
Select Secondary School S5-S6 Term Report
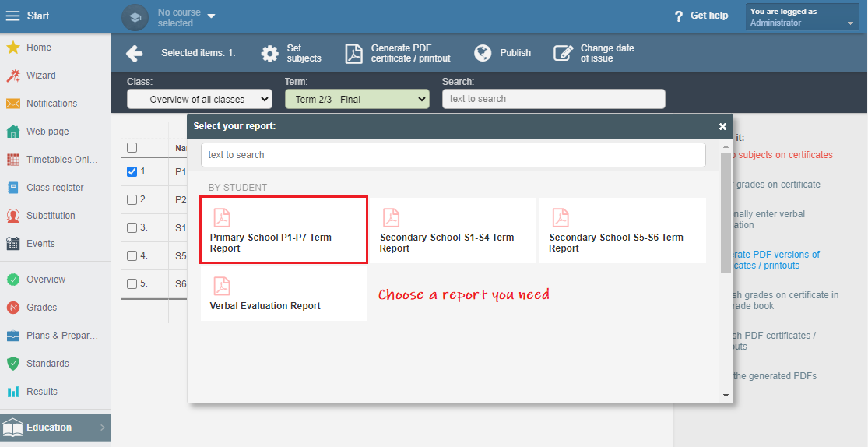coord(622,231)
